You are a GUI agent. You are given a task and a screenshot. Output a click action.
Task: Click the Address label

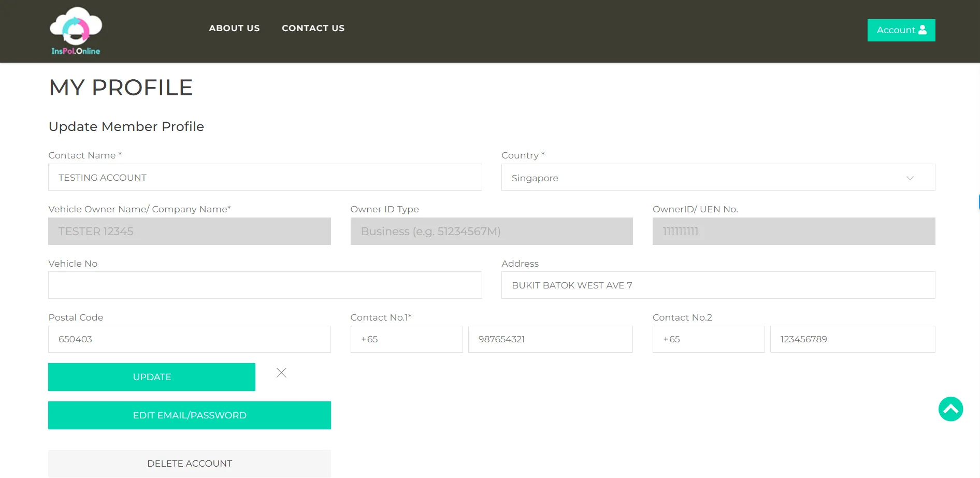(520, 264)
